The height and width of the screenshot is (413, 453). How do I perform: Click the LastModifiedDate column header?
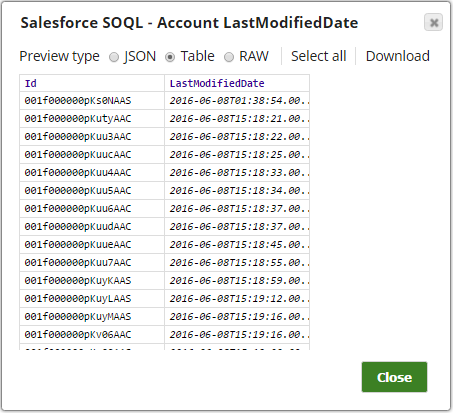pos(237,83)
